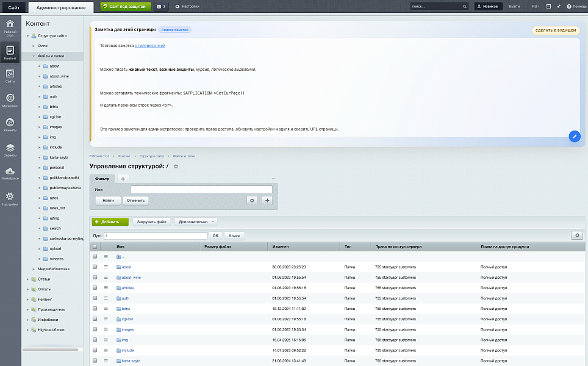Open the row actions menu for include
This screenshot has width=588, height=366.
pyautogui.click(x=106, y=350)
